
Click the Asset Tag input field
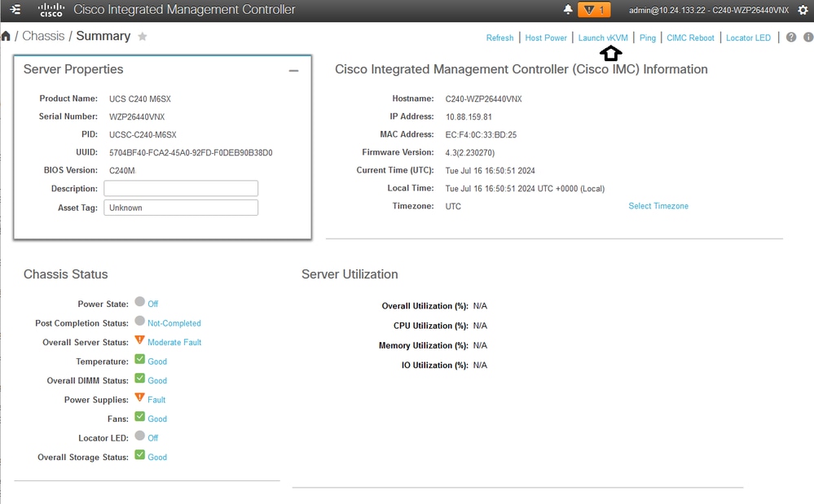click(x=181, y=208)
